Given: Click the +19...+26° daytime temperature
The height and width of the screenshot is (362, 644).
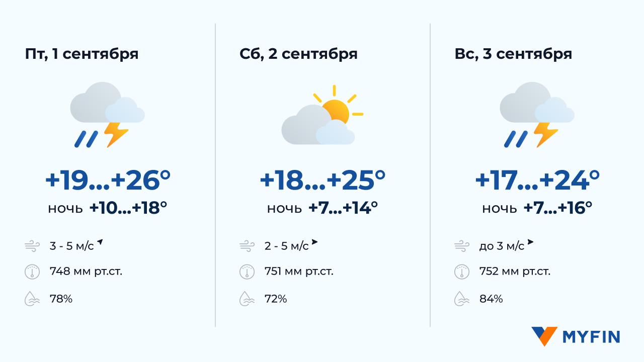Looking at the screenshot, I should tap(108, 181).
